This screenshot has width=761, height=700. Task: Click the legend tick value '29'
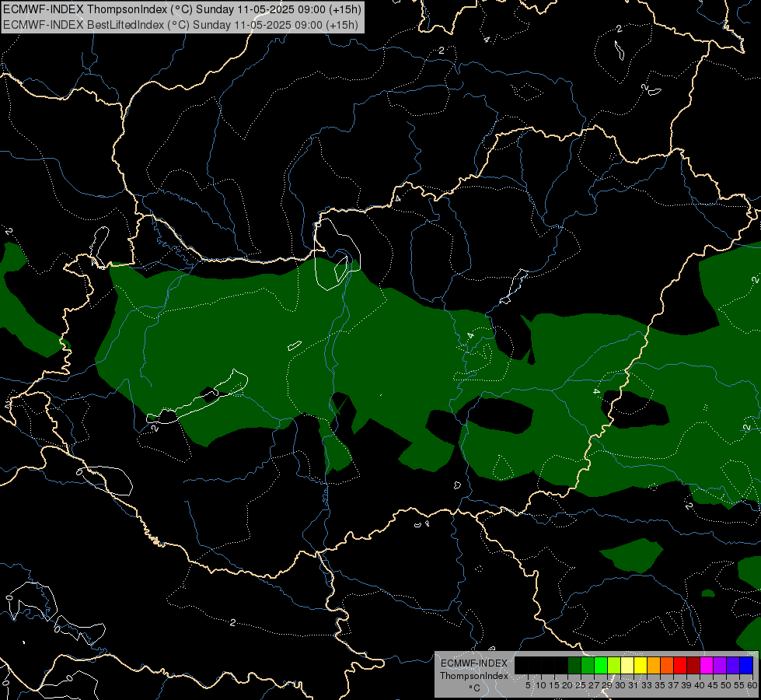tap(607, 685)
